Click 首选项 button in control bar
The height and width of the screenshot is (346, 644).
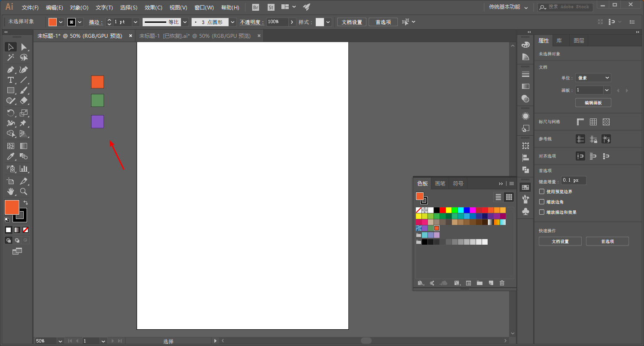coord(383,22)
